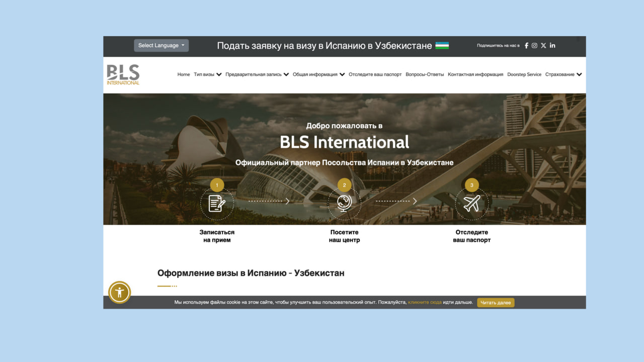The height and width of the screenshot is (362, 644).
Task: Expand the Предварительная запись menu
Action: pos(257,74)
